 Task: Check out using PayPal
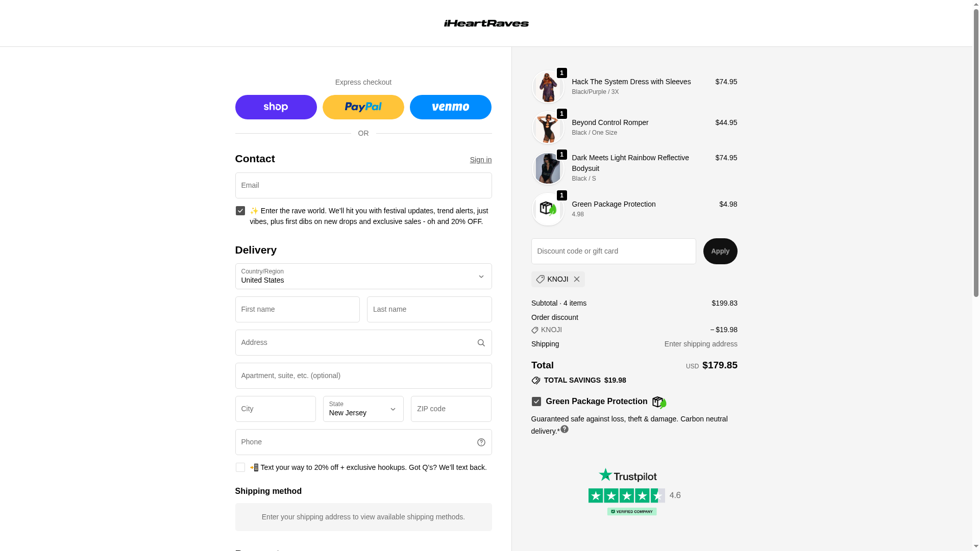coord(363,107)
